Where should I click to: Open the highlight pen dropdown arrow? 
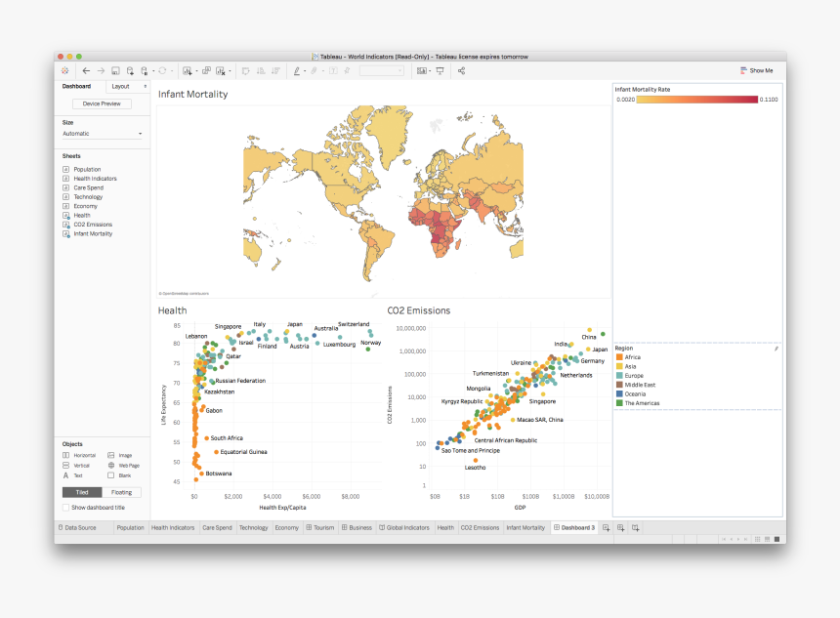[305, 71]
